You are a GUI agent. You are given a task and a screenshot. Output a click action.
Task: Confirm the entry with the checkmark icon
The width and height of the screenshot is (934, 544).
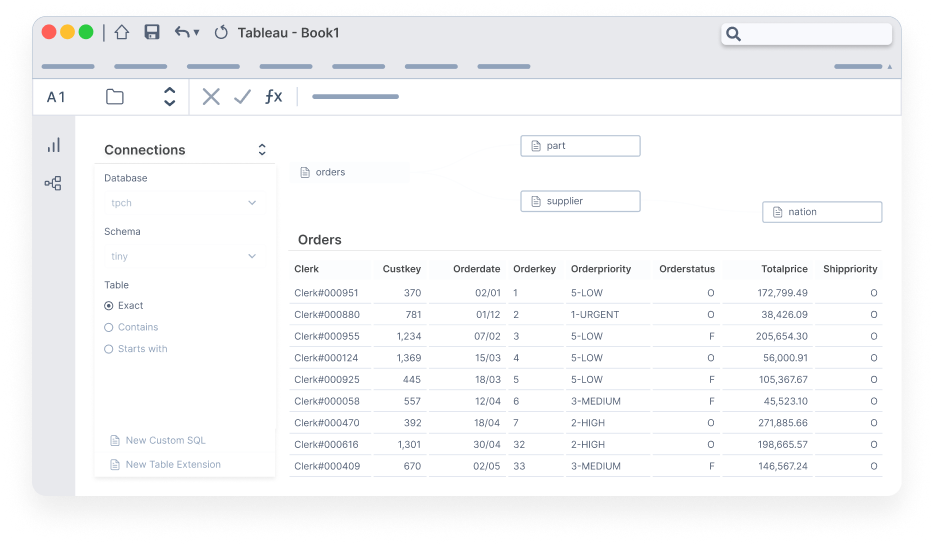pos(242,97)
